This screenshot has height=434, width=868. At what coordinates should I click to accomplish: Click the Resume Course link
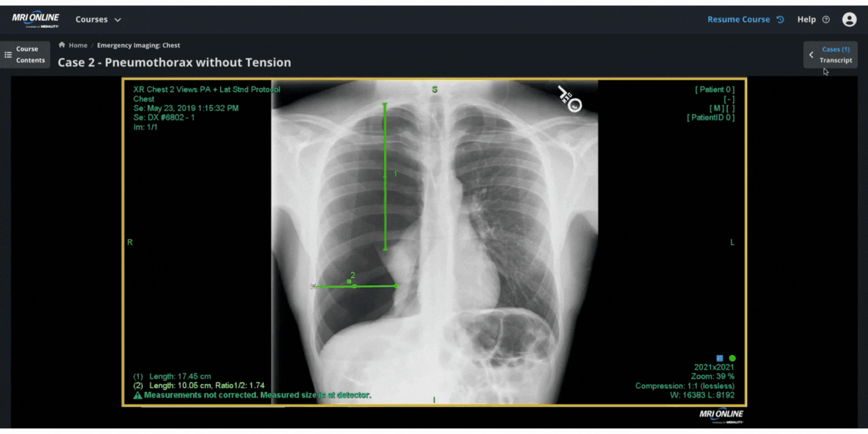point(738,20)
